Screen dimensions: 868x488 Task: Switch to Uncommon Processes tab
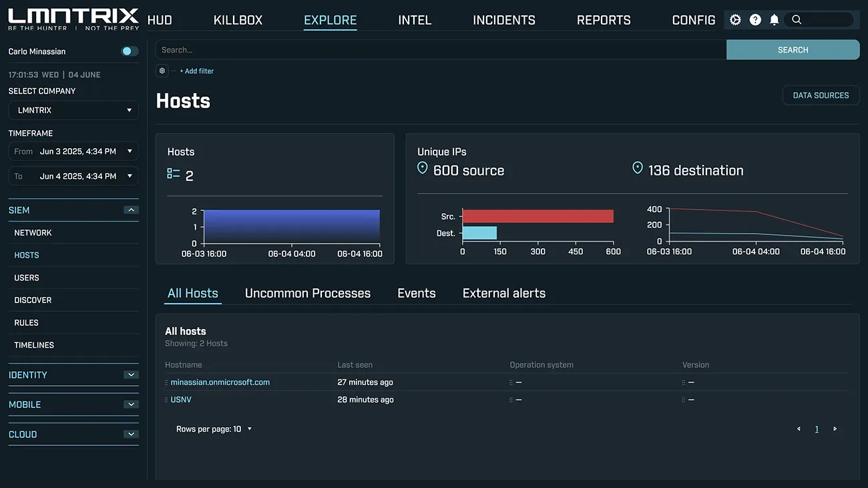tap(308, 293)
